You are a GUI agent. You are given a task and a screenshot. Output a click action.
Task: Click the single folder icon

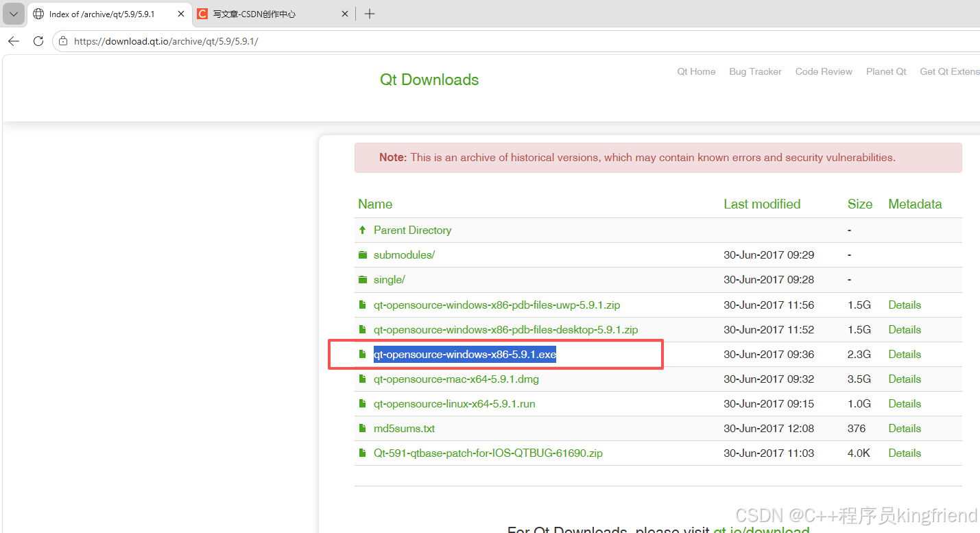[x=363, y=280]
